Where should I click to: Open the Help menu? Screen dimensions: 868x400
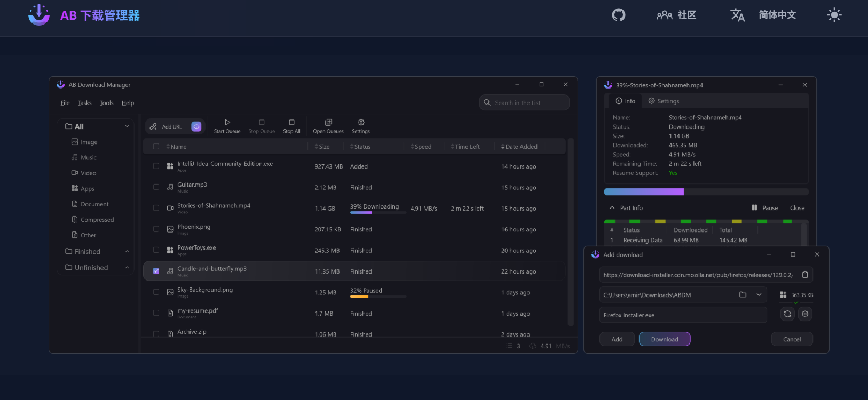point(128,103)
